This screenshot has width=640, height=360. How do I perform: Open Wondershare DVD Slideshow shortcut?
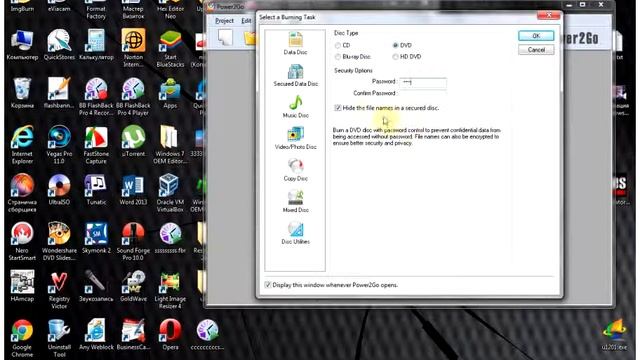[59, 241]
